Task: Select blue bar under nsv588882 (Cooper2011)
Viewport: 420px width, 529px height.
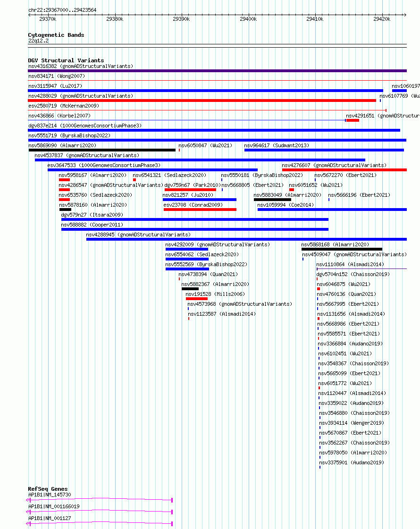Action: [x=195, y=229]
